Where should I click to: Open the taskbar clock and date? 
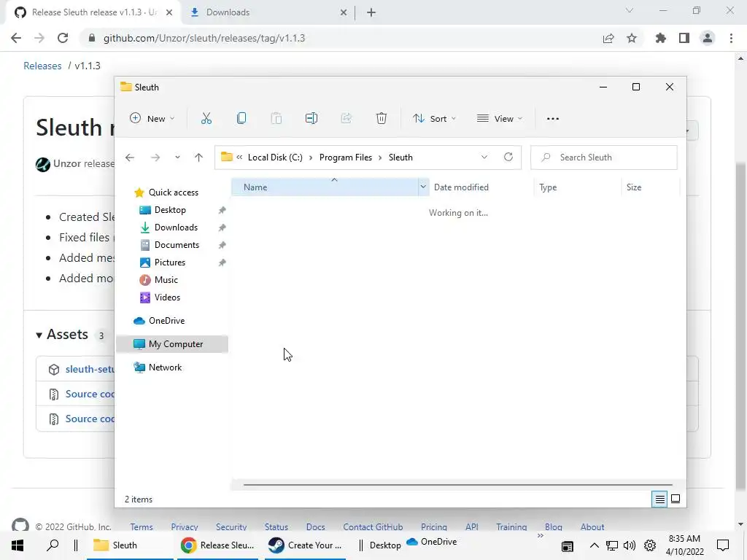pyautogui.click(x=684, y=545)
